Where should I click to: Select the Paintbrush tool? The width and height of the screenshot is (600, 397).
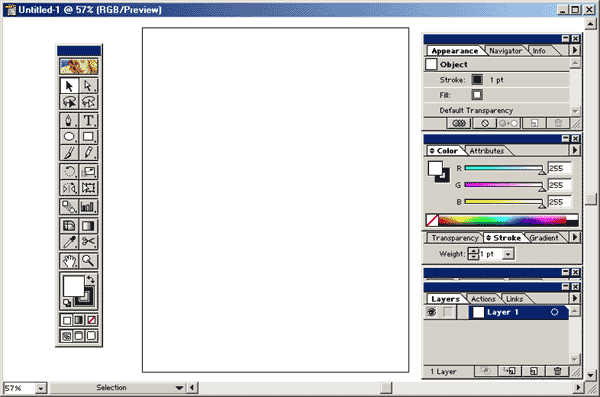69,152
